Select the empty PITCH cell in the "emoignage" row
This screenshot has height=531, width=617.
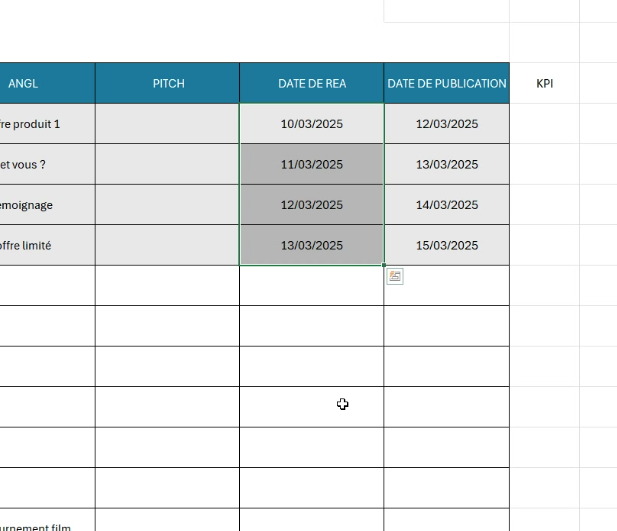(168, 205)
